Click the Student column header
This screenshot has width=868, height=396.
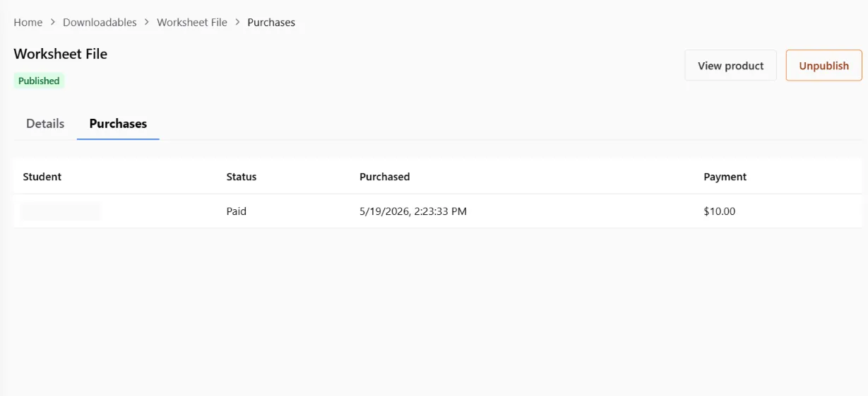tap(42, 177)
